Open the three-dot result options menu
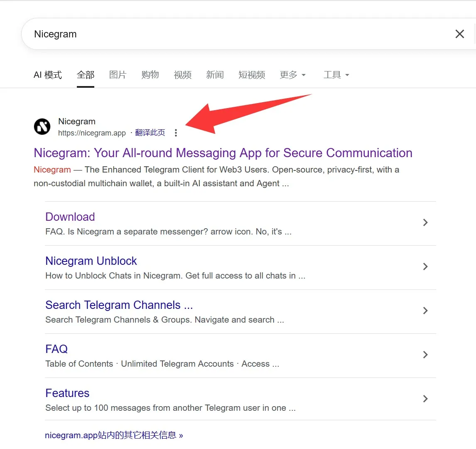The height and width of the screenshot is (449, 476). click(176, 133)
